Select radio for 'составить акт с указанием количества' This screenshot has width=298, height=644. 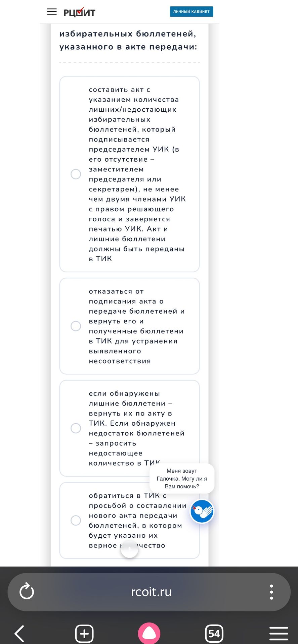pyautogui.click(x=76, y=174)
